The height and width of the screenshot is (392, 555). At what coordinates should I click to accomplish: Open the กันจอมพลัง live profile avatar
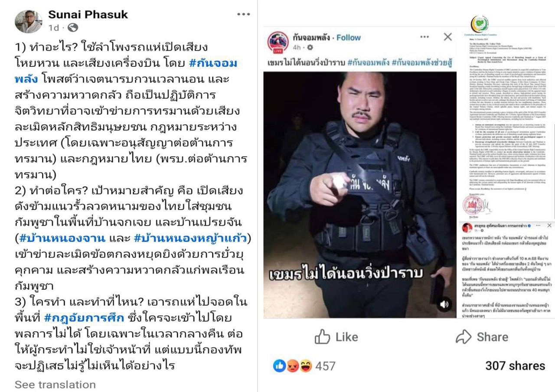point(278,42)
